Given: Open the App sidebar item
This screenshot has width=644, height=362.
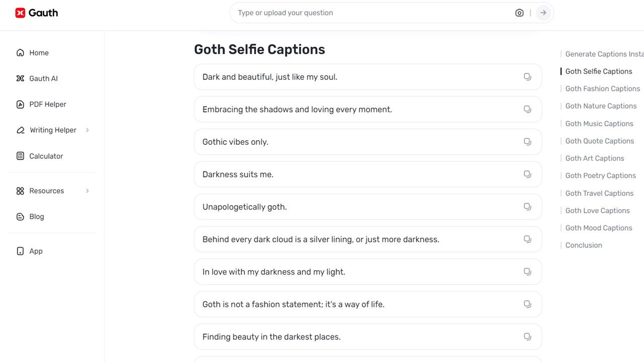Looking at the screenshot, I should pyautogui.click(x=36, y=251).
